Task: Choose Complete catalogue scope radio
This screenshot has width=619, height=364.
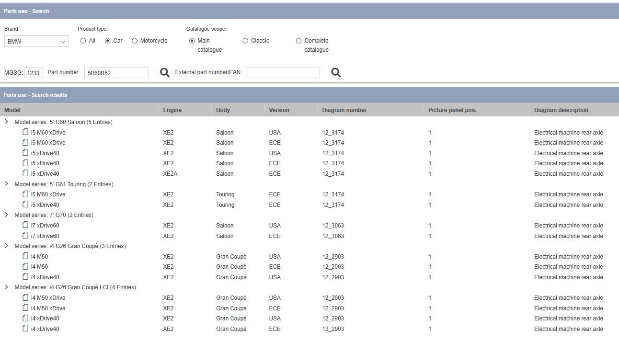Action: [299, 41]
